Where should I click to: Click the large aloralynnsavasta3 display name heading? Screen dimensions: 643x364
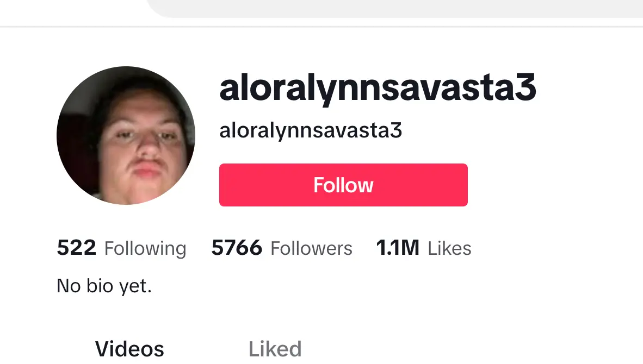[x=378, y=87]
